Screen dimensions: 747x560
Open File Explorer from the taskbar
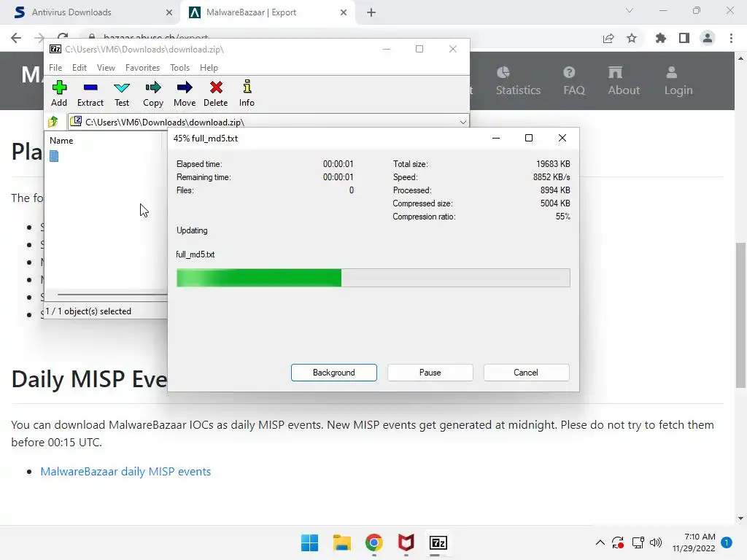click(x=342, y=542)
